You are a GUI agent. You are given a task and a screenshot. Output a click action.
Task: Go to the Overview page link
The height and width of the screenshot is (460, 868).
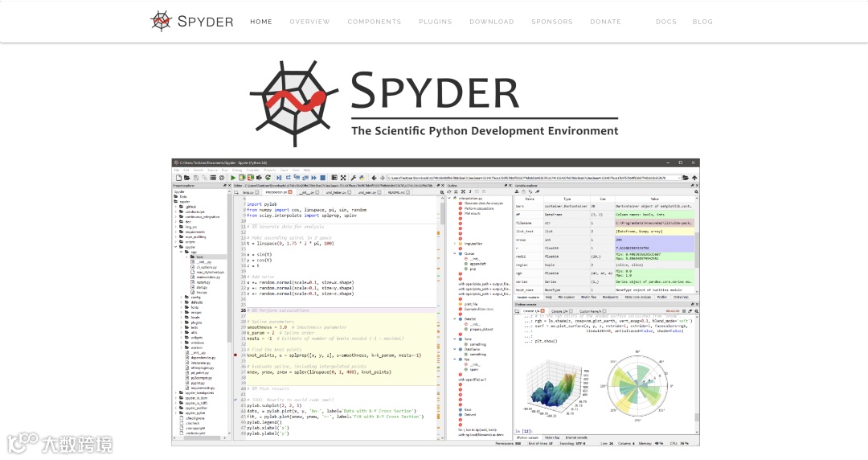(x=309, y=22)
